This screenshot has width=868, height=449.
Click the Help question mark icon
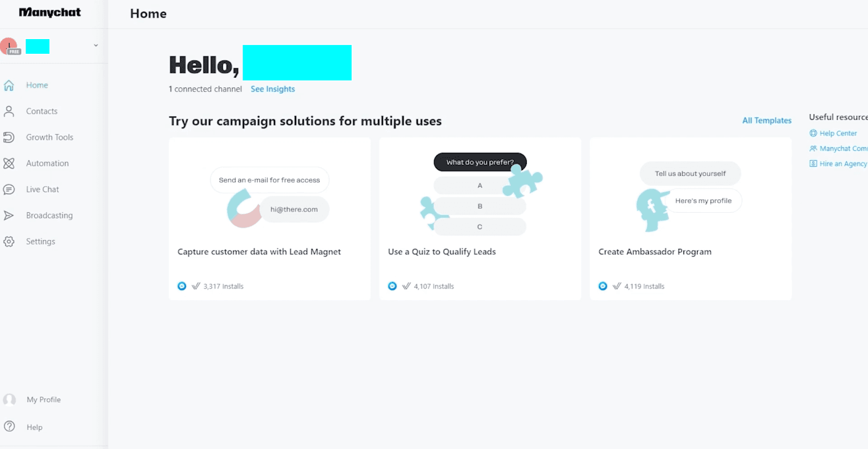(x=9, y=427)
